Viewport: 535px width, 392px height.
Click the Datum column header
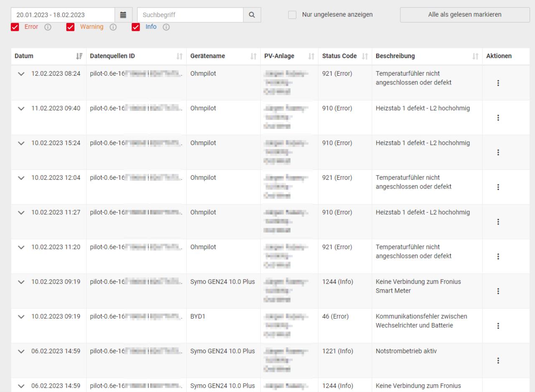tap(48, 56)
